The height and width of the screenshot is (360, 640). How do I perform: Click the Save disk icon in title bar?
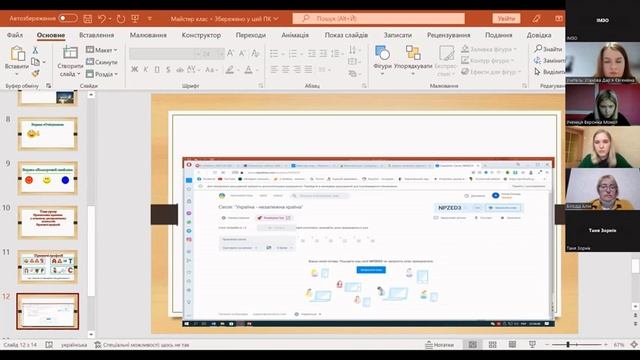pyautogui.click(x=88, y=19)
